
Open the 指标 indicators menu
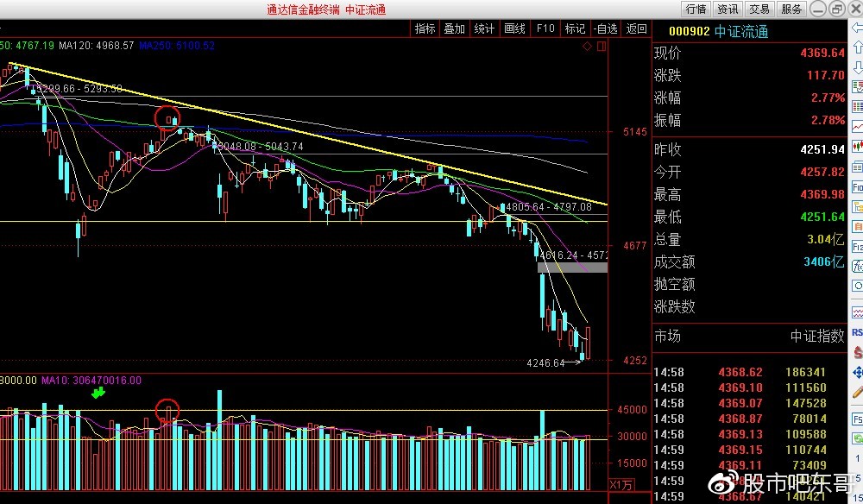pyautogui.click(x=425, y=28)
